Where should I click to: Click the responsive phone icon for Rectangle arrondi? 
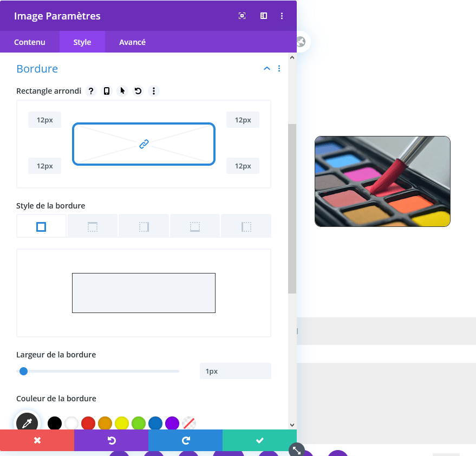(107, 91)
